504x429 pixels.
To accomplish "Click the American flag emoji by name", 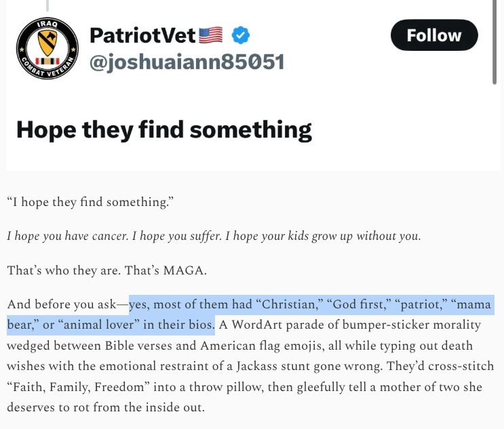I will [x=211, y=35].
